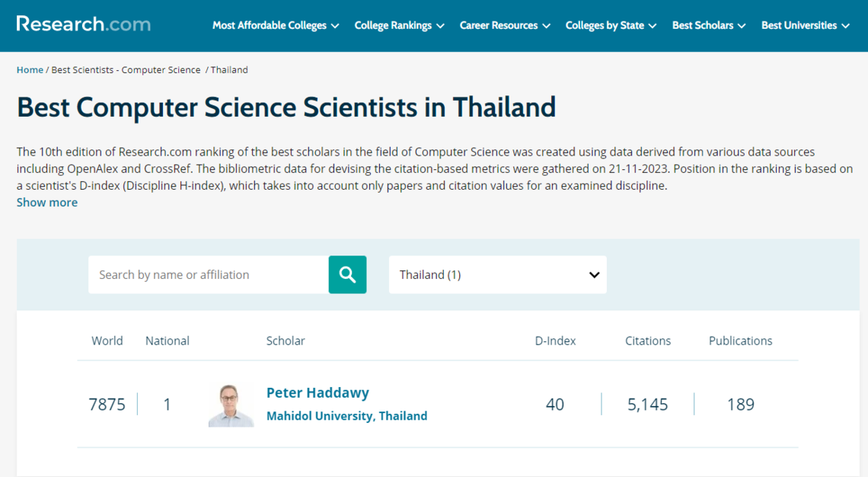Screen dimensions: 868x477
Task: Click the Research.com logo
Action: [83, 24]
